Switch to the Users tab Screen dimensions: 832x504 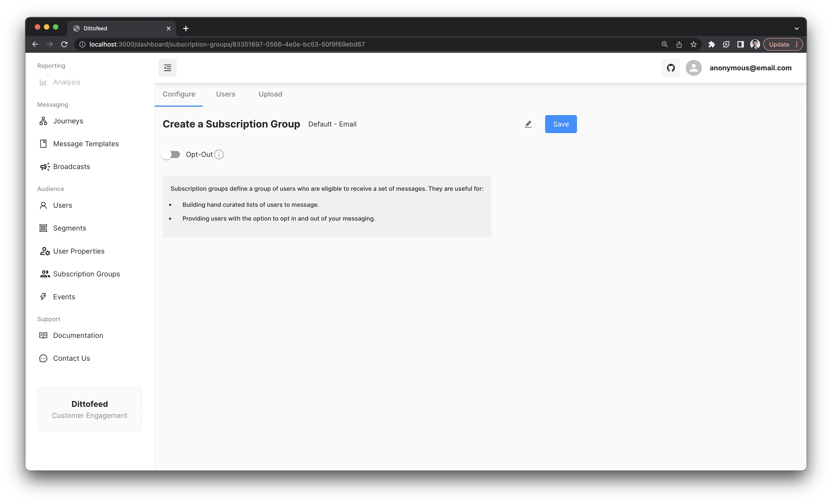(226, 94)
